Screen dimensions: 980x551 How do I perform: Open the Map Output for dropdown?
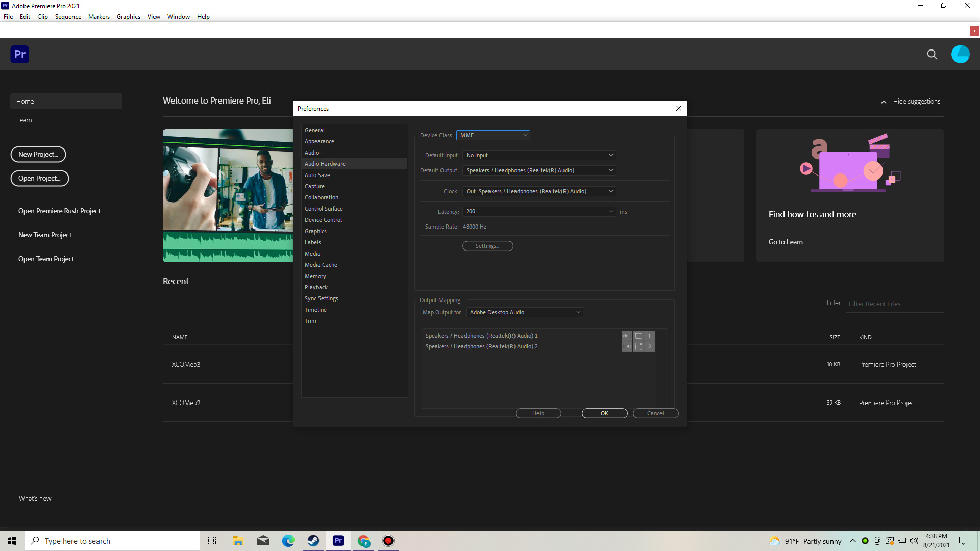click(x=524, y=312)
